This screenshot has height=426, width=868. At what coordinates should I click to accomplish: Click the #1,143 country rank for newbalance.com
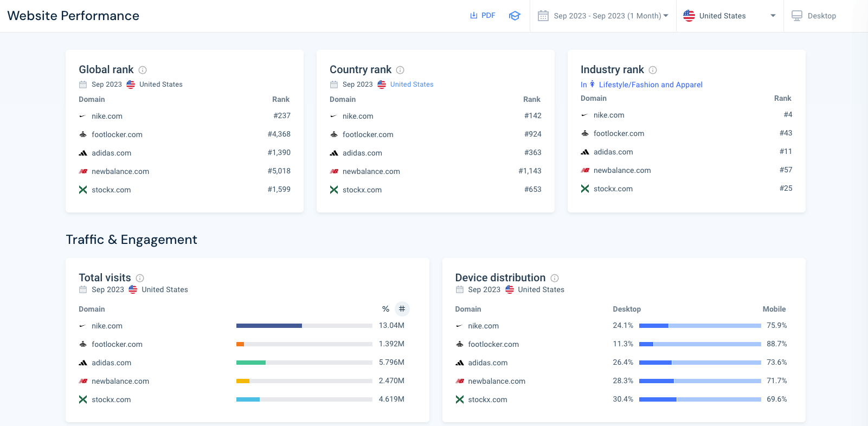[530, 171]
